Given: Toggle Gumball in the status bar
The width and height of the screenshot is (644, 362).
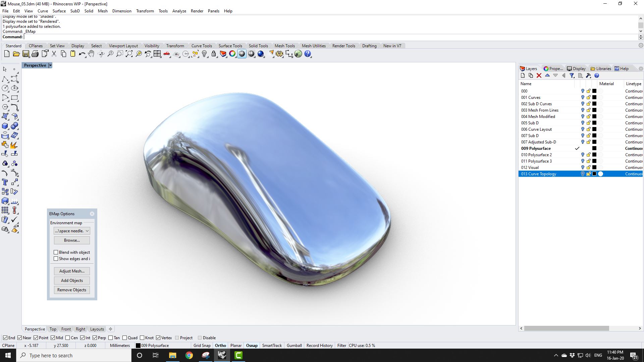Looking at the screenshot, I should point(294,346).
